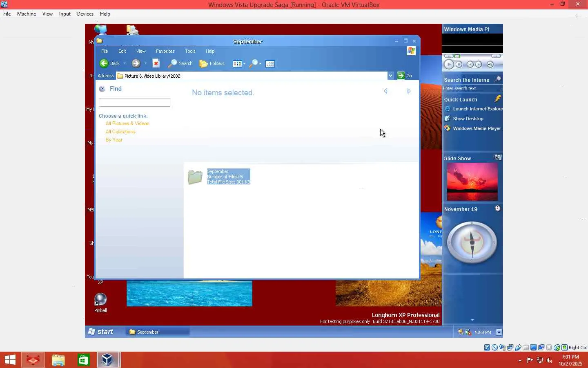This screenshot has width=588, height=368.
Task: Mute the sidebar media player speaker
Action: (490, 64)
